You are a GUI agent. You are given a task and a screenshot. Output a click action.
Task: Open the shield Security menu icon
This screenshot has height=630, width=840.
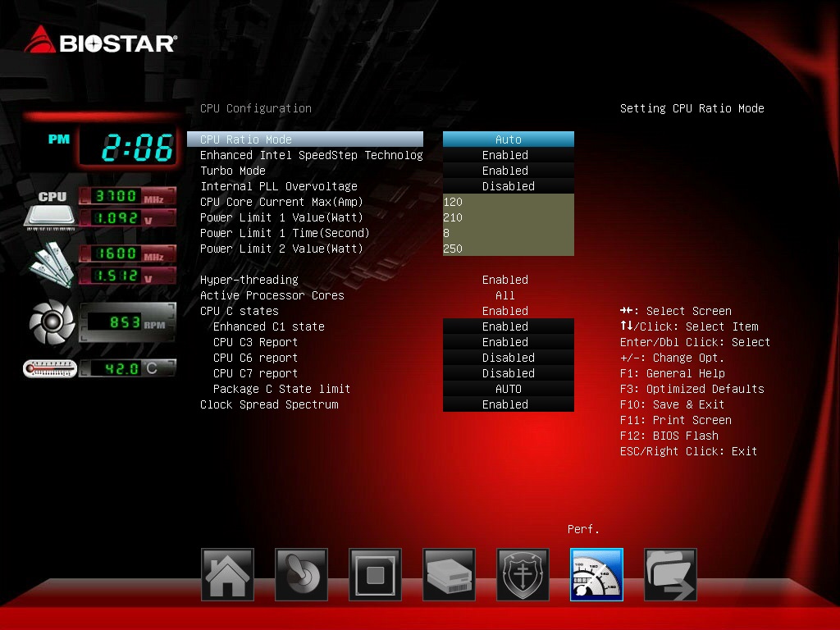[523, 574]
